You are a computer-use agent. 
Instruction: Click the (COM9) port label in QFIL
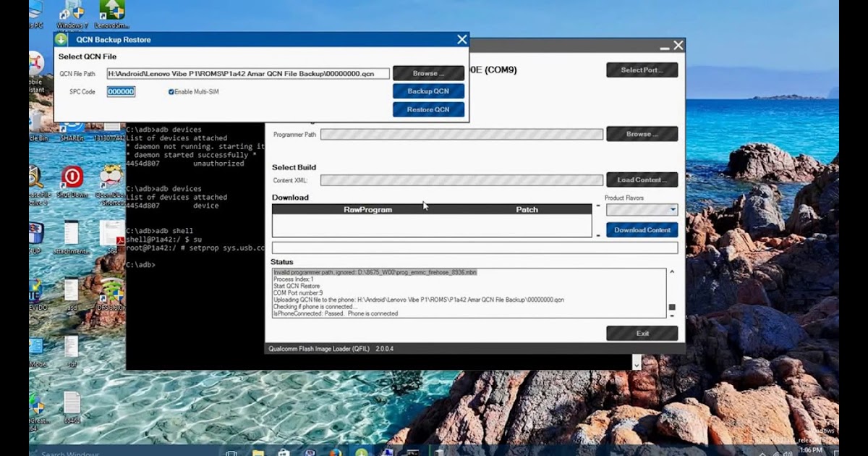coord(501,70)
